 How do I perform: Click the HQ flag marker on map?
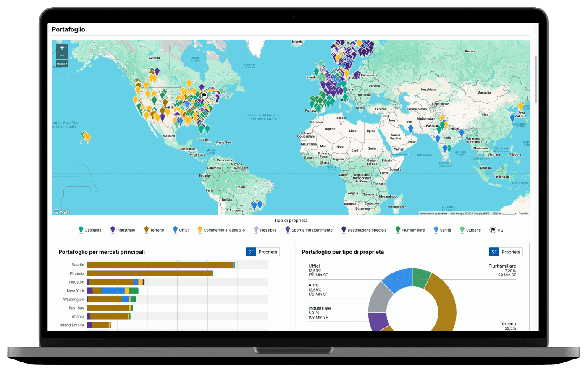point(204,95)
